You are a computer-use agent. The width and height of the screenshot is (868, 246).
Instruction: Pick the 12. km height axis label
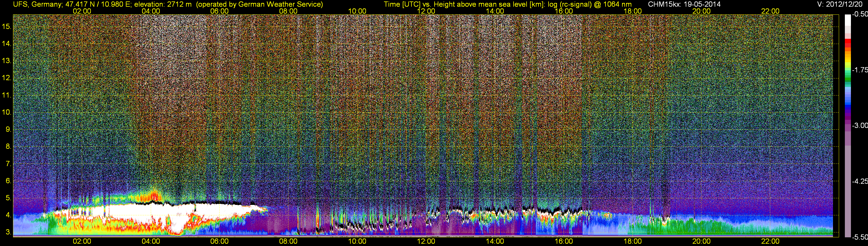pyautogui.click(x=7, y=78)
